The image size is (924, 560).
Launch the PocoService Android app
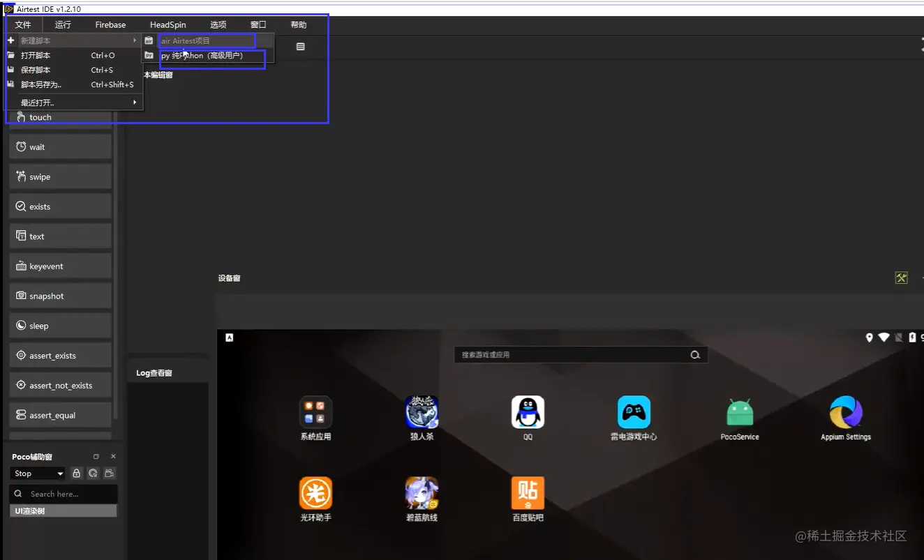tap(740, 413)
